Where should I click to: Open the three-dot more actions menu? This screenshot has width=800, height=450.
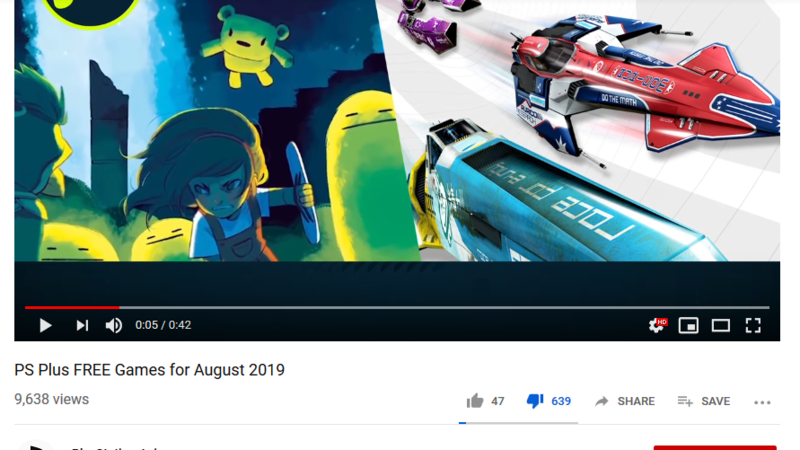[762, 403]
